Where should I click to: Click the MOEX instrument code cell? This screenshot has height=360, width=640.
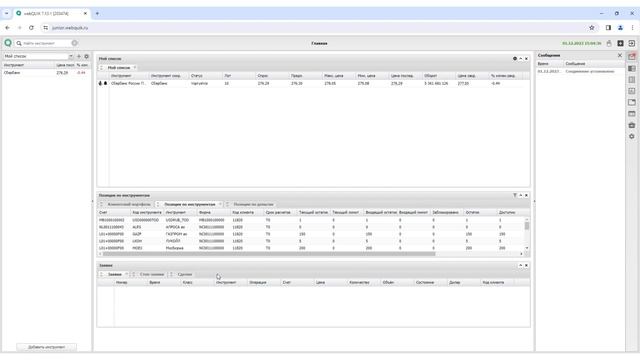click(137, 248)
